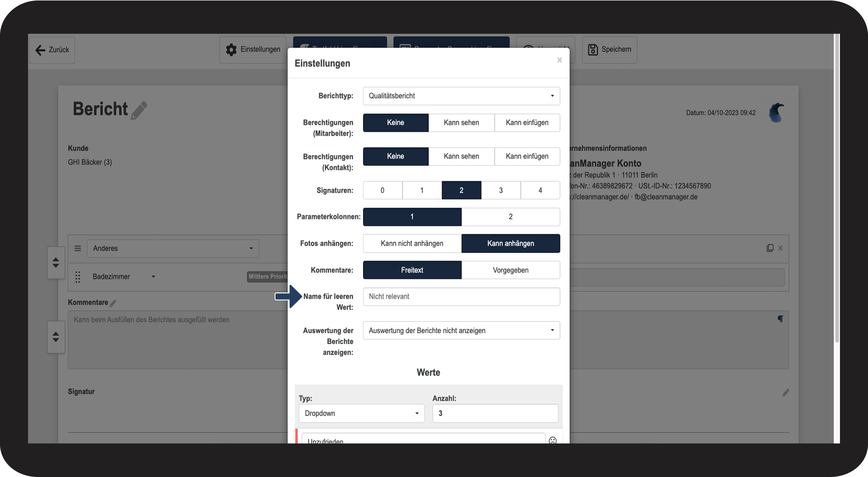This screenshot has width=868, height=477.
Task: Click the sad smiley icon beside Unzufrieden
Action: tap(553, 440)
